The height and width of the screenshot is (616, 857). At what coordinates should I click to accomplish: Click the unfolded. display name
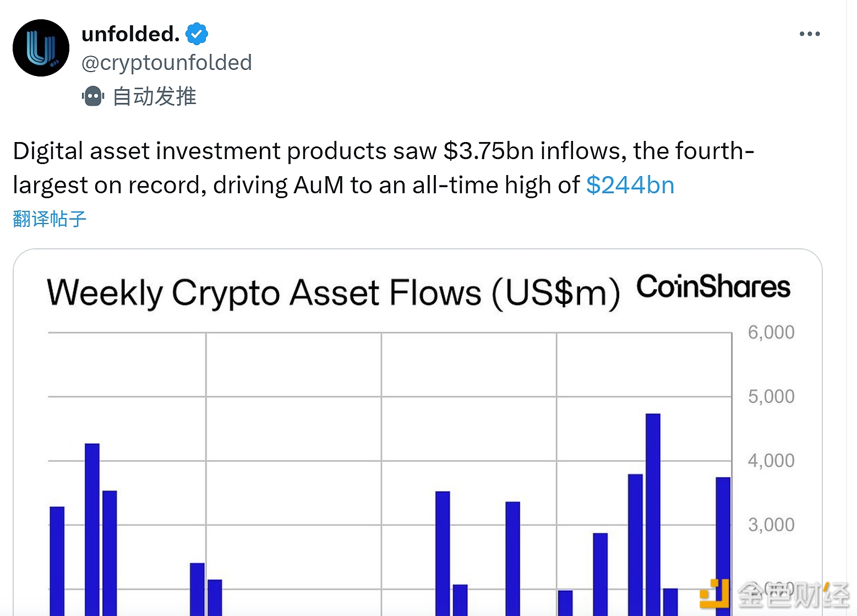[x=130, y=34]
